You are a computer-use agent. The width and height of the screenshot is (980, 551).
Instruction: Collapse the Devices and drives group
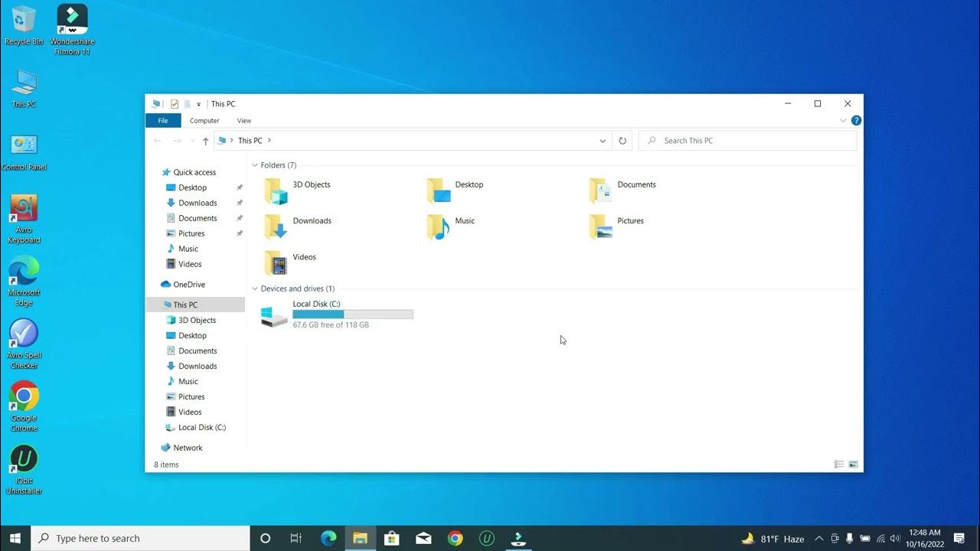coord(255,289)
